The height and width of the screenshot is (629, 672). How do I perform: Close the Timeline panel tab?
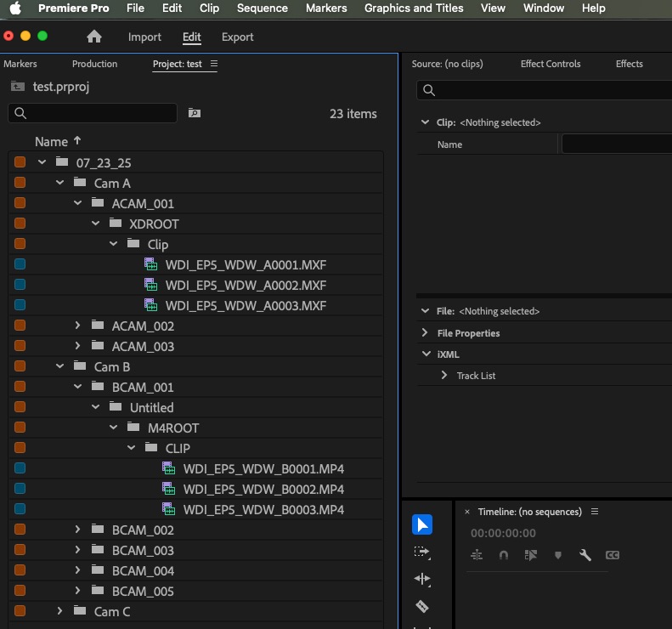tap(467, 512)
